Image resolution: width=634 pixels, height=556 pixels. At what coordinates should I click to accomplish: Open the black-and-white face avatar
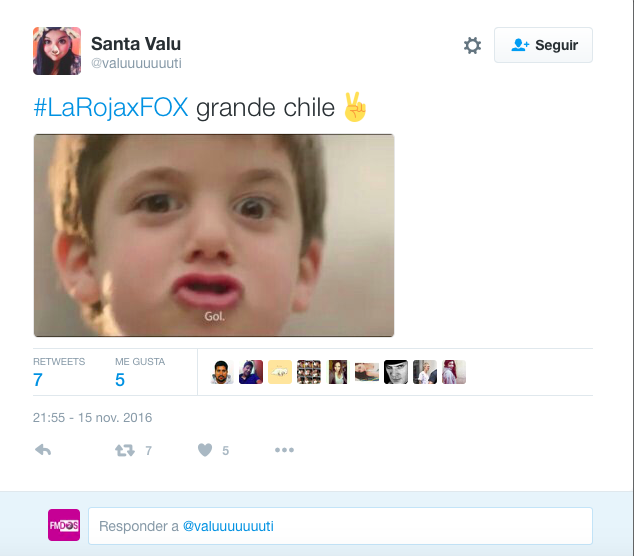(396, 372)
